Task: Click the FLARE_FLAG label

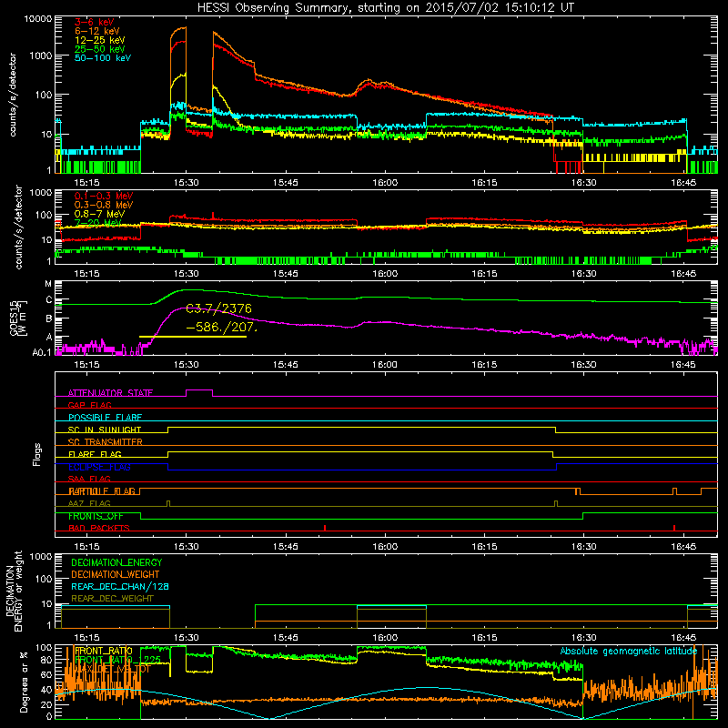Action: pyautogui.click(x=95, y=454)
